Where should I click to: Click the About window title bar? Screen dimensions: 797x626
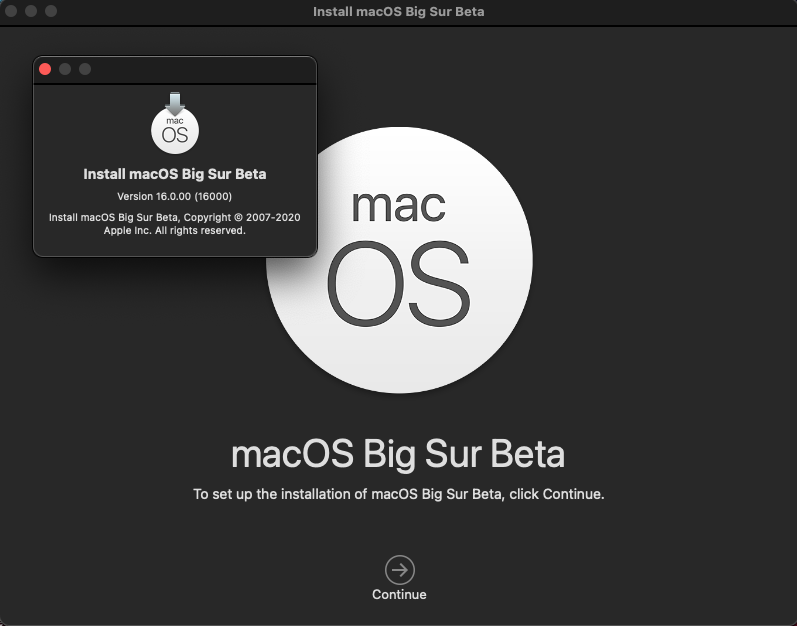pyautogui.click(x=175, y=70)
